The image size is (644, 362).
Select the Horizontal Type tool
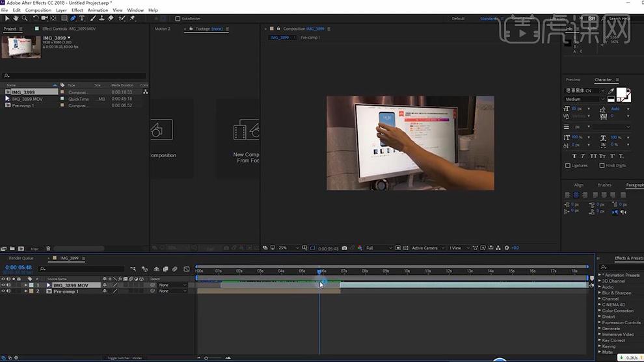point(82,18)
